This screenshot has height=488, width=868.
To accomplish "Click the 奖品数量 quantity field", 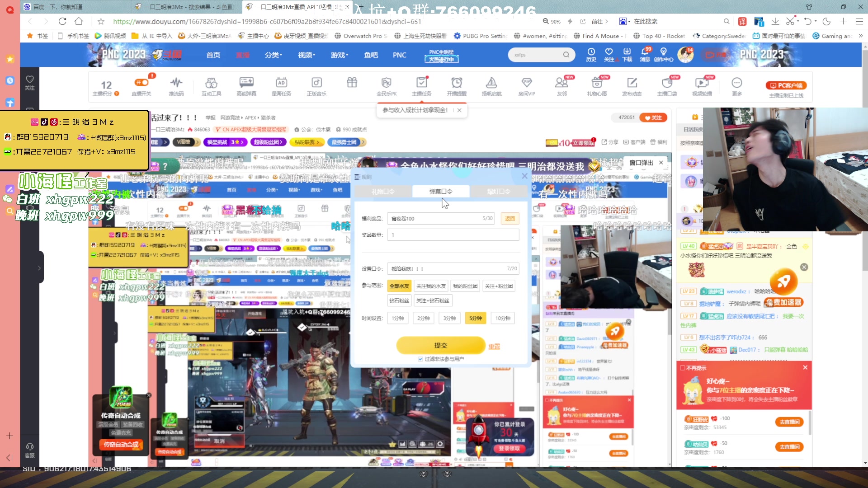I will [x=453, y=235].
